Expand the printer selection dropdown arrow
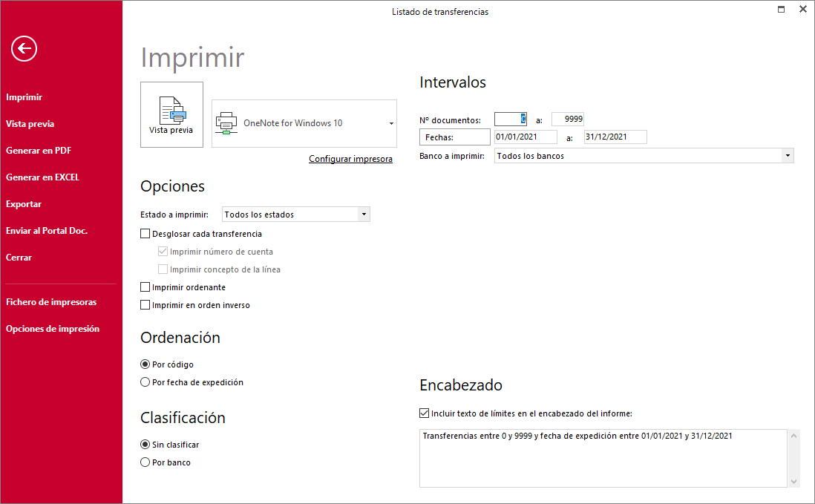Screen dimensions: 815x504 [391, 124]
